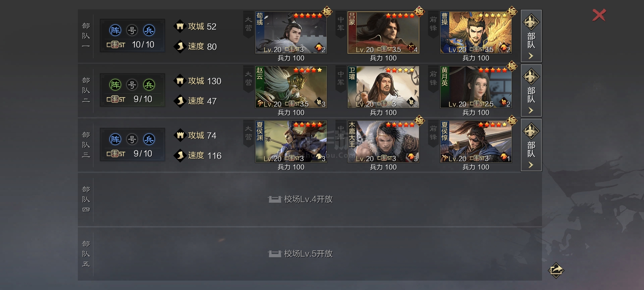Select the locked 部队四 row
The height and width of the screenshot is (290, 644).
(x=310, y=200)
